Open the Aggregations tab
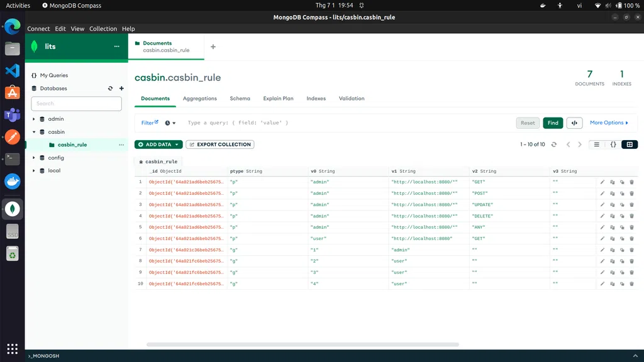The image size is (644, 362). (199, 99)
